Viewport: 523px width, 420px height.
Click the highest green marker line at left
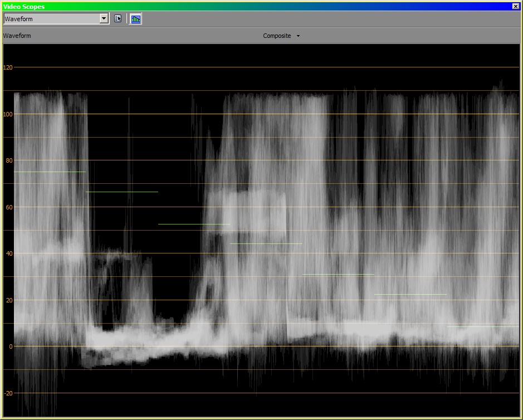[x=50, y=172]
